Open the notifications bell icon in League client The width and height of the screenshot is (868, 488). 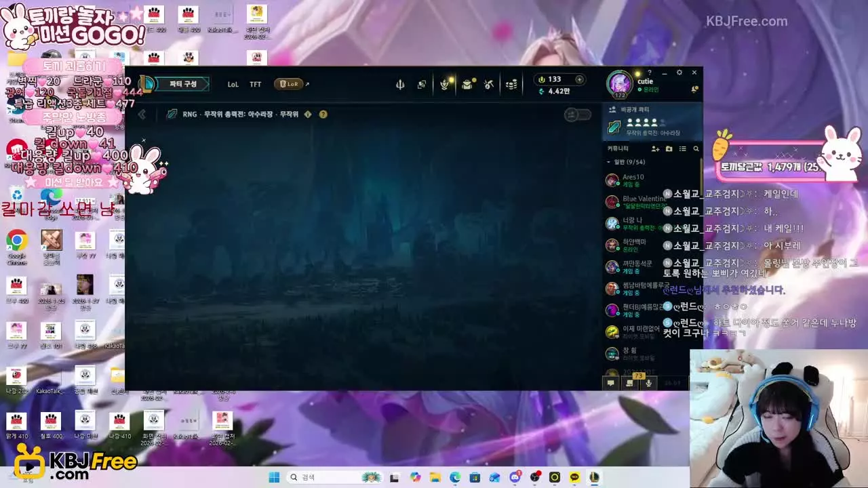pos(694,89)
